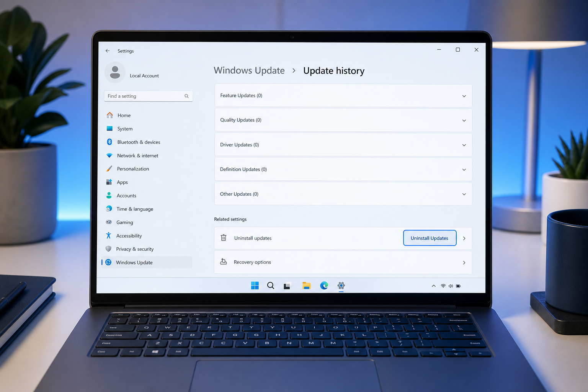The height and width of the screenshot is (392, 588).
Task: Click the arrow chevron on Uninstall updates row
Action: click(x=464, y=238)
